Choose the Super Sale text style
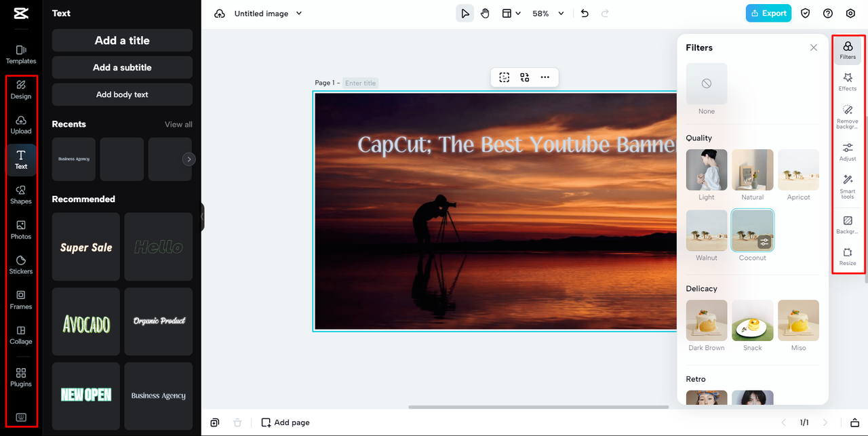 pyautogui.click(x=86, y=247)
